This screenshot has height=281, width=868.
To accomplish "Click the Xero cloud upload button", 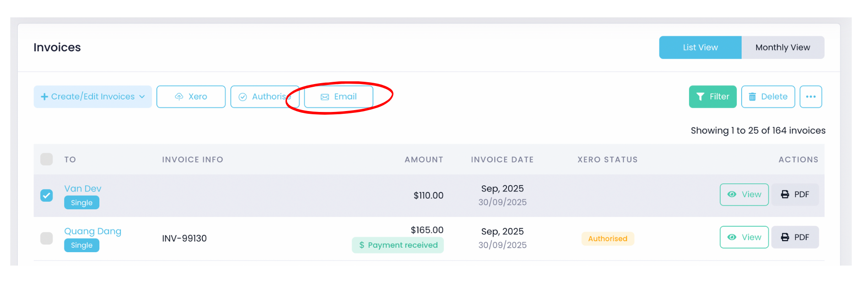I will tap(191, 97).
